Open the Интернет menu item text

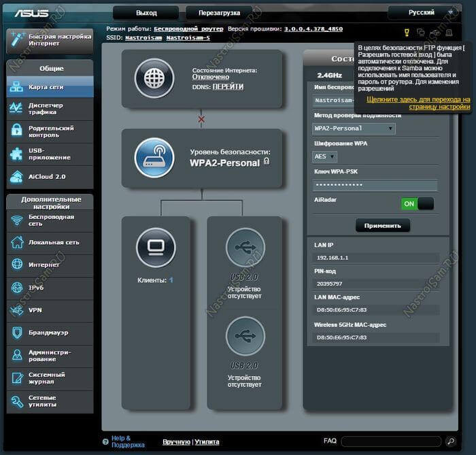tap(44, 265)
